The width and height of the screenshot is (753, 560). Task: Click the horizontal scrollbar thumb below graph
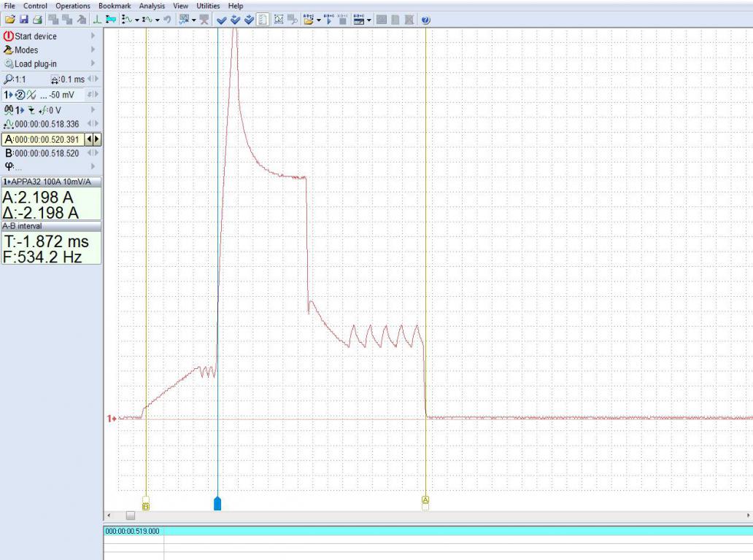[130, 516]
